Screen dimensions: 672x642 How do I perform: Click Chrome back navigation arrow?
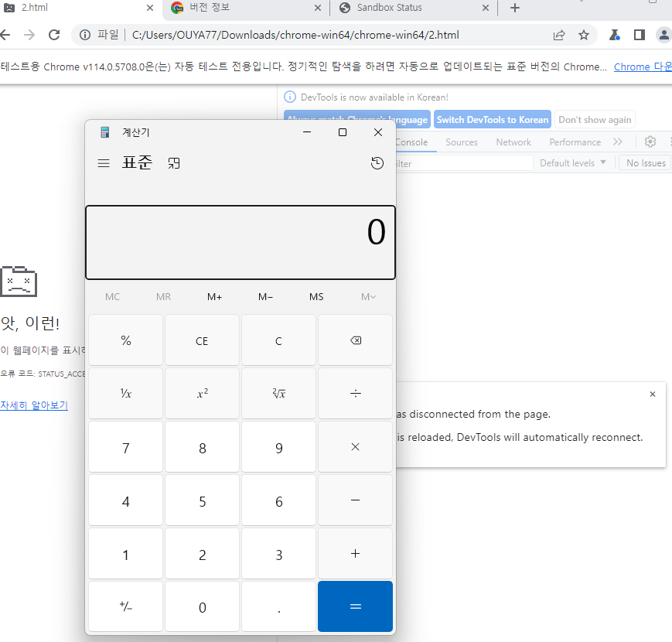[5, 35]
